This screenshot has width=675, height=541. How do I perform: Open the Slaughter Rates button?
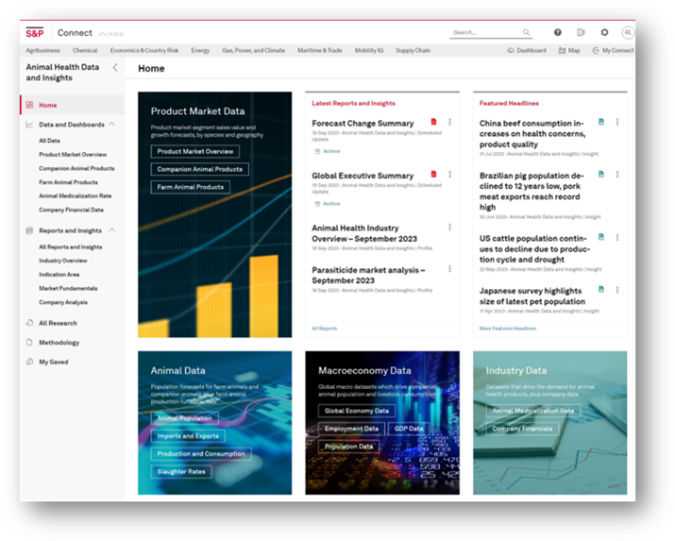(x=181, y=472)
